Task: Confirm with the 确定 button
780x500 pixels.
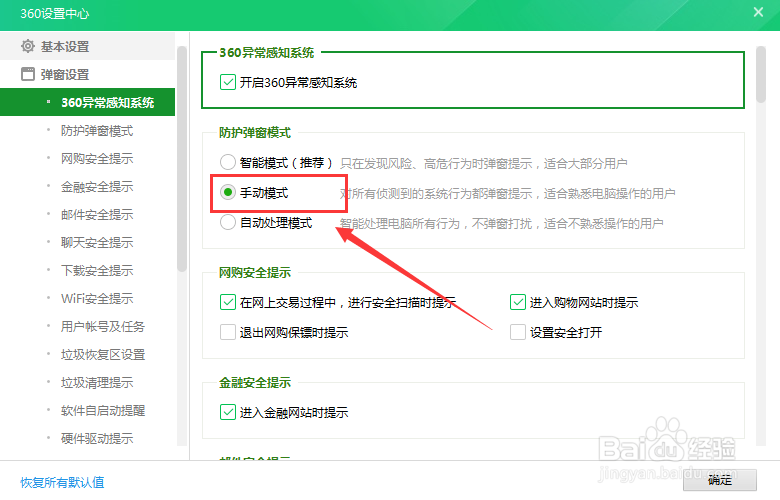Action: click(x=720, y=480)
